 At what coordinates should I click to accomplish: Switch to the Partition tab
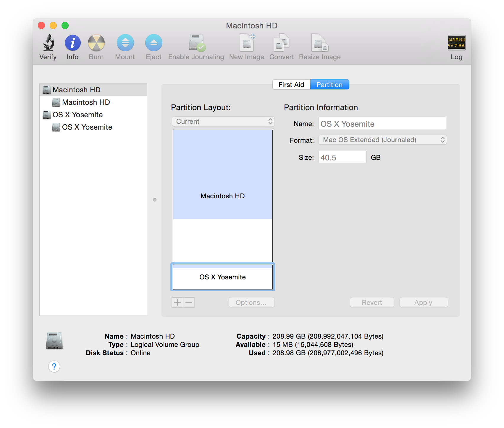329,85
